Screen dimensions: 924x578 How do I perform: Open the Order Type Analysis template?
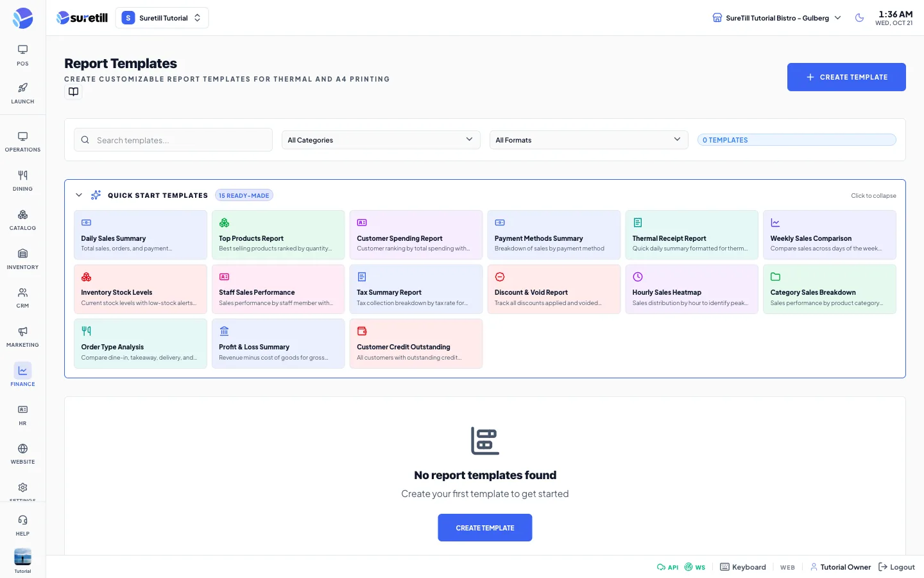click(x=141, y=344)
